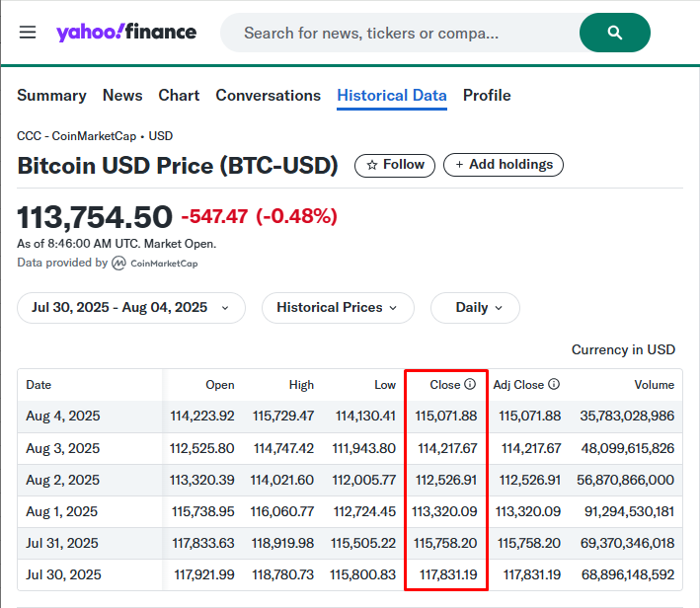Click the Close column info icon
This screenshot has width=700, height=608.
(x=470, y=384)
